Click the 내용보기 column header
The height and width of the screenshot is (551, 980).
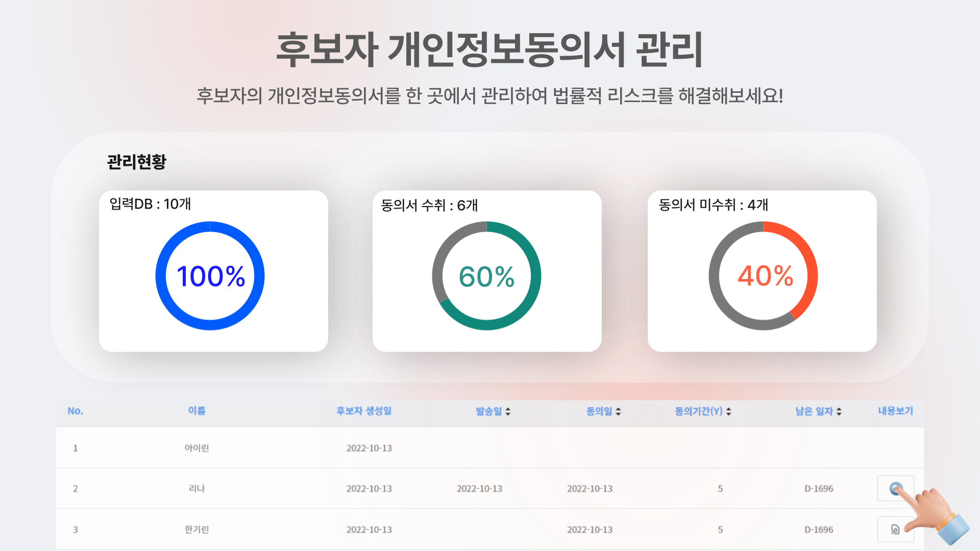895,411
